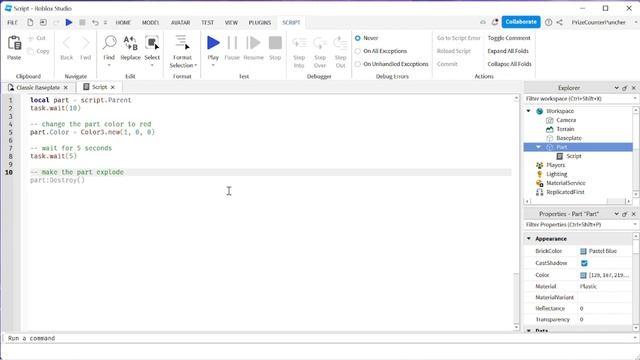Click Go to Script Error

click(458, 38)
